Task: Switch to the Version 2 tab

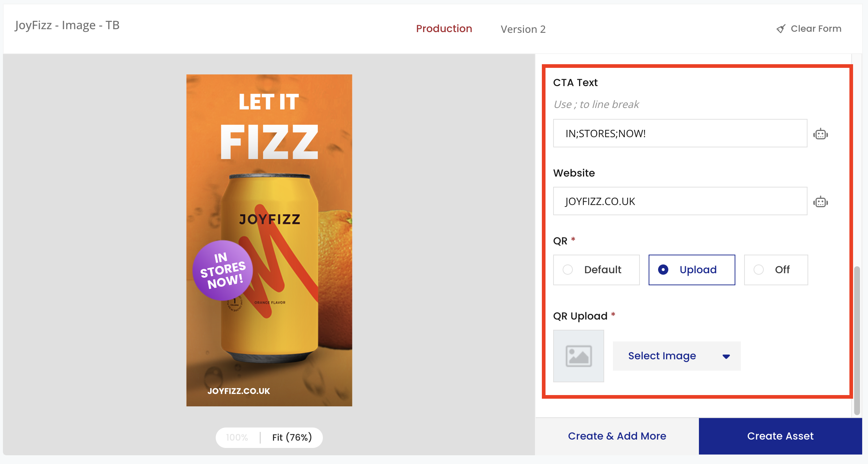Action: coord(523,29)
